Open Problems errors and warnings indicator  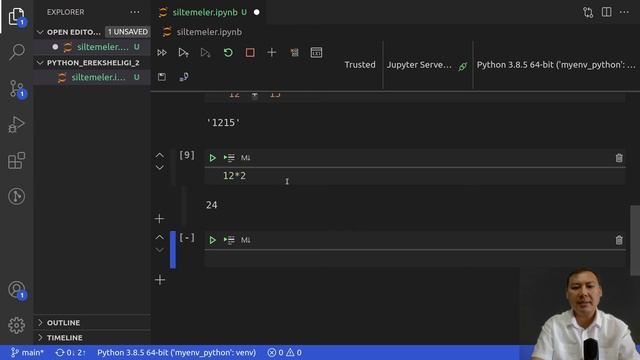tap(284, 352)
